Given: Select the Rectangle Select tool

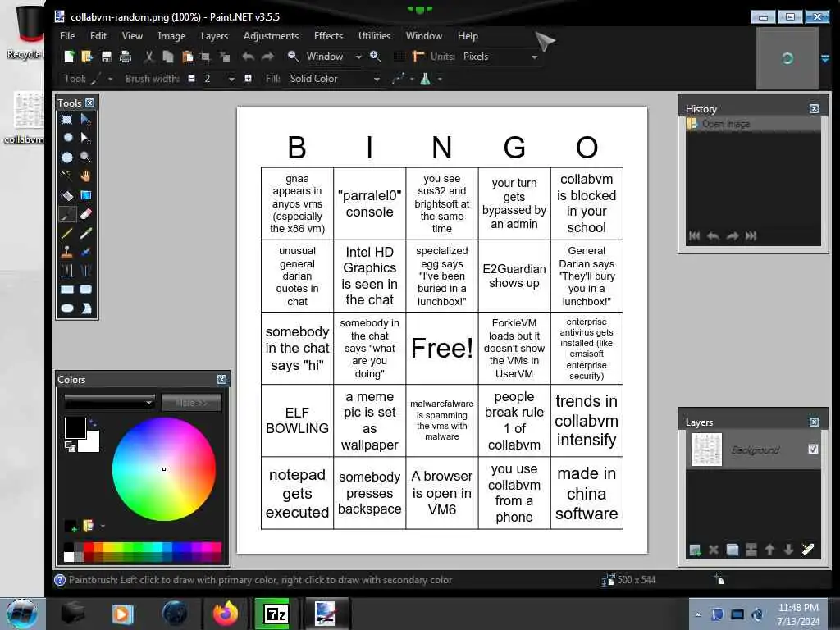Looking at the screenshot, I should tap(67, 120).
